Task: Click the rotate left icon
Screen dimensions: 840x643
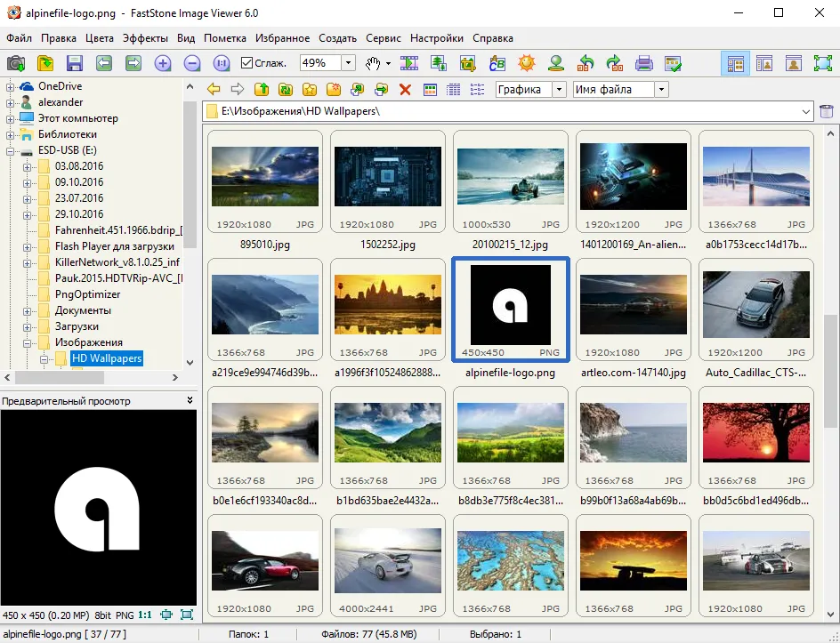Action: (585, 63)
